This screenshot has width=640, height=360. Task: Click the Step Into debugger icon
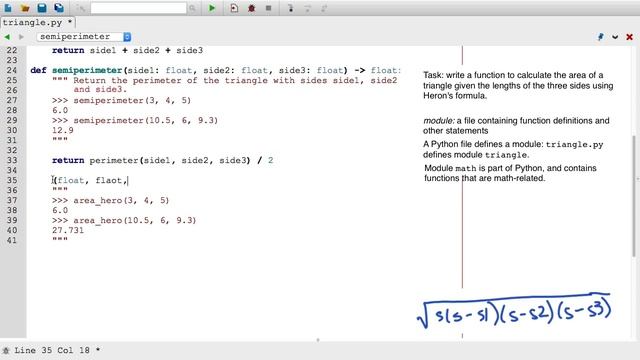[x=290, y=8]
